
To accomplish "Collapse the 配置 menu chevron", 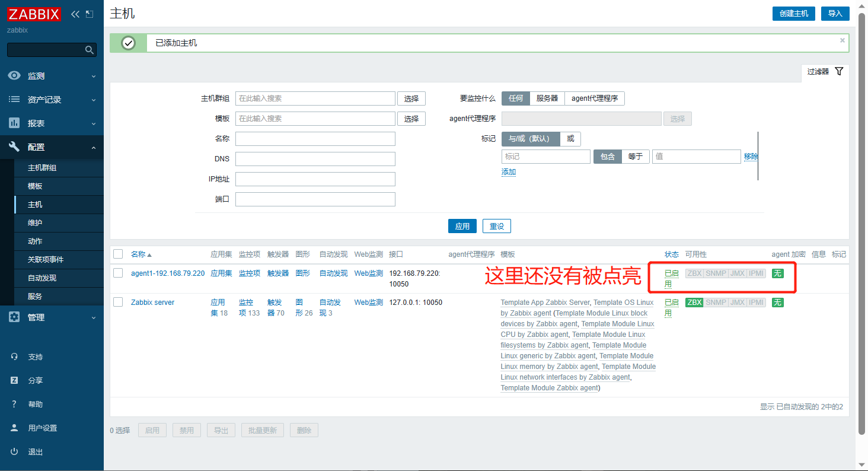I will 94,147.
